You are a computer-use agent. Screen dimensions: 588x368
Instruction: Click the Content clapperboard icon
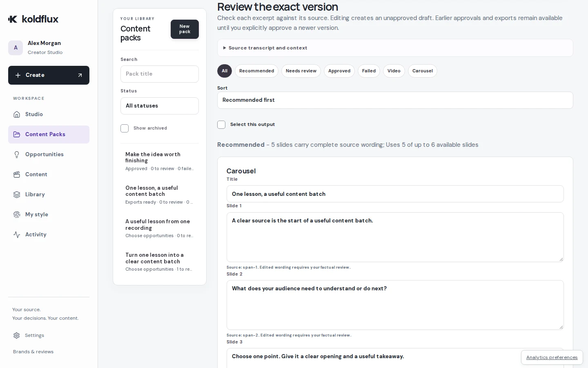pos(17,175)
